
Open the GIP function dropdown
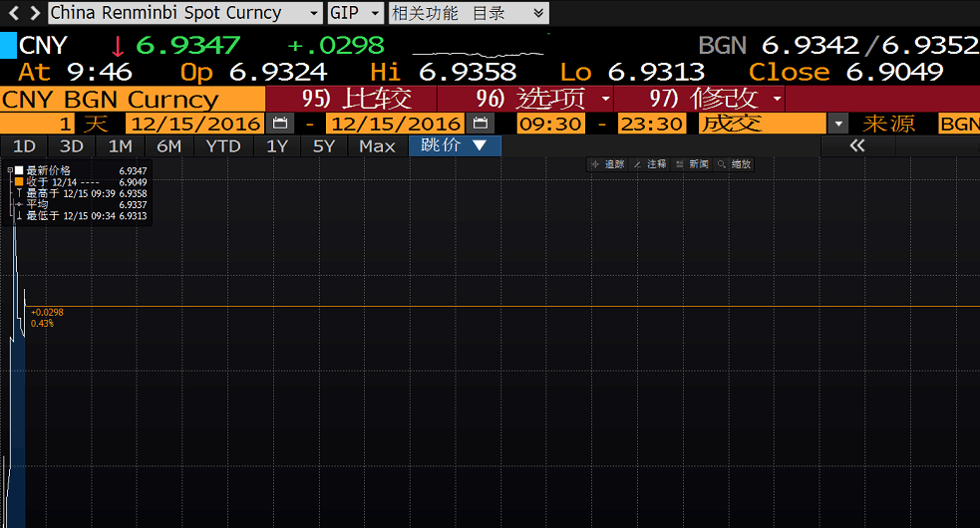click(375, 13)
